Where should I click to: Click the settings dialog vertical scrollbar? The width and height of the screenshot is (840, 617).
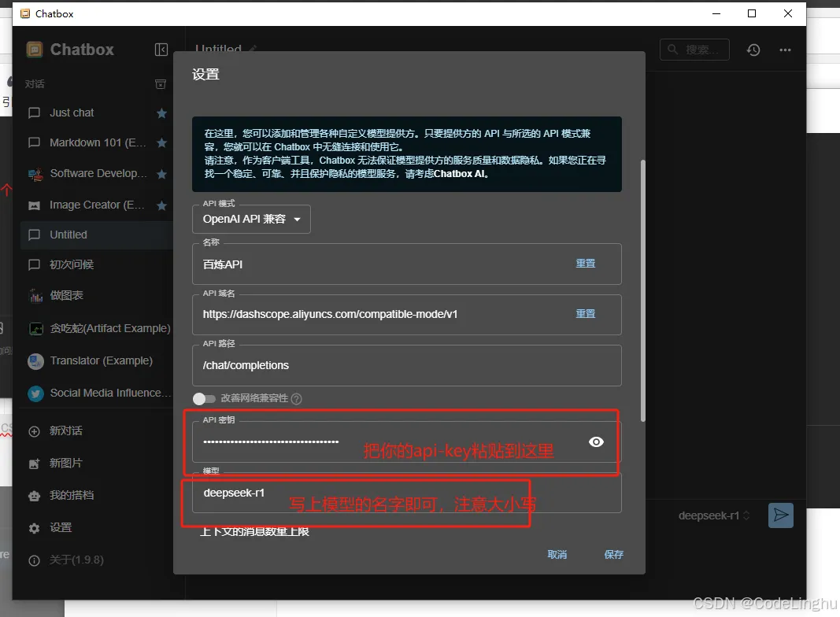(x=643, y=290)
